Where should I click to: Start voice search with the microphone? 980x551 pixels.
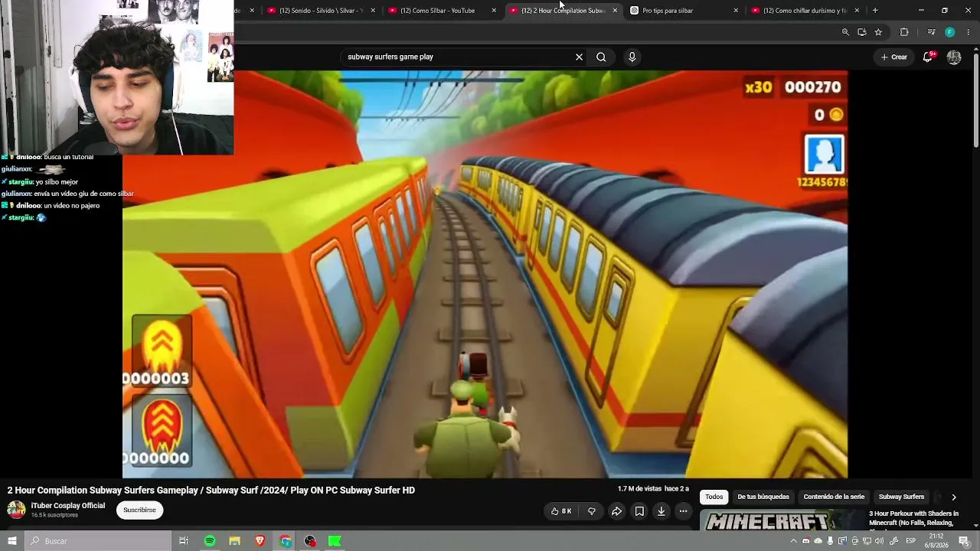(632, 57)
